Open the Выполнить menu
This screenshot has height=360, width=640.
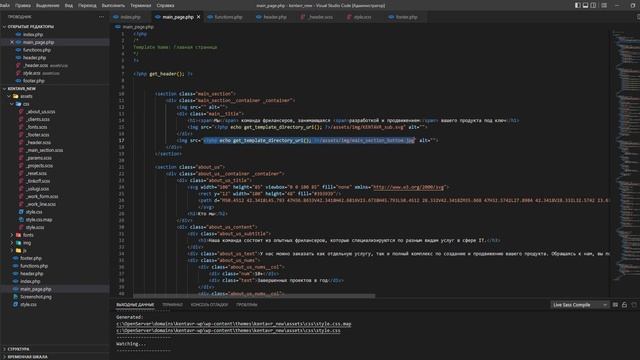pyautogui.click(x=113, y=5)
